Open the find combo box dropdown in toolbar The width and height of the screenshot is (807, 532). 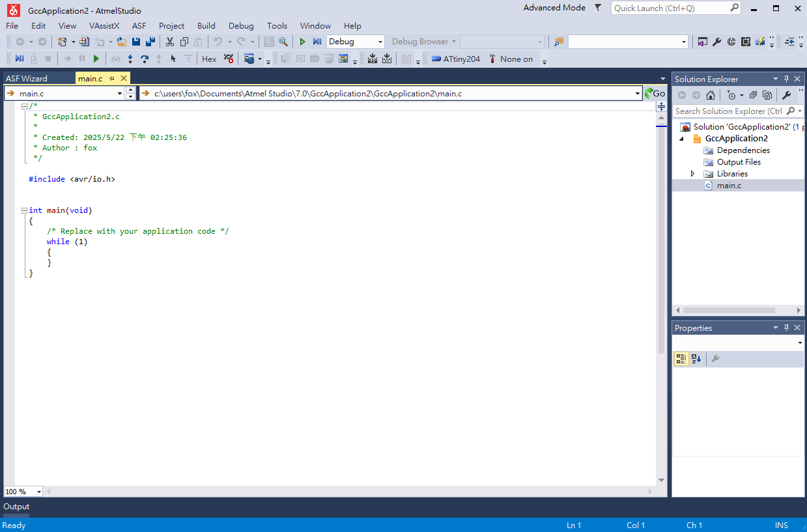684,42
